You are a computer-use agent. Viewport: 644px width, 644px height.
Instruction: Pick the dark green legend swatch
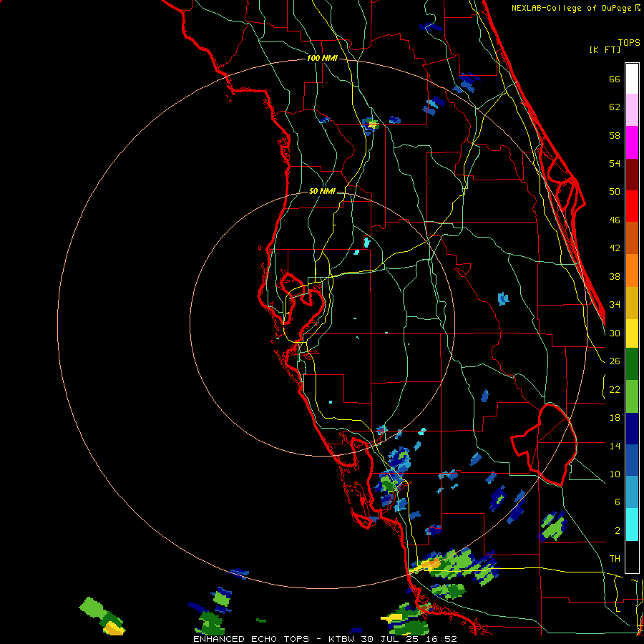pyautogui.click(x=632, y=364)
